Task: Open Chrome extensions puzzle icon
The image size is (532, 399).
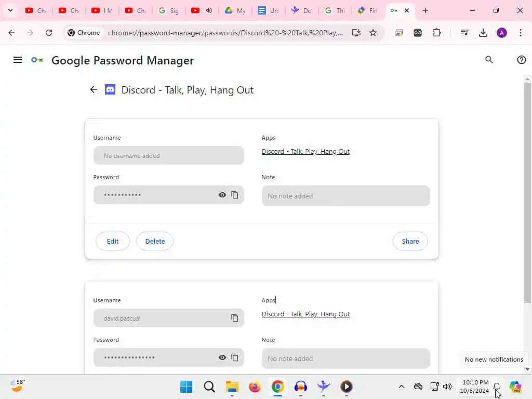Action: pos(436,33)
